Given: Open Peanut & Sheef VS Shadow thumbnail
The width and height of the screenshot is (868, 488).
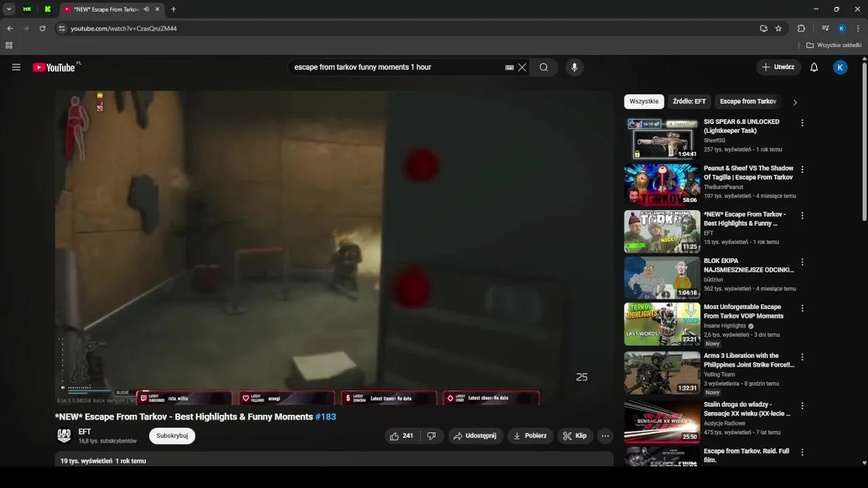Looking at the screenshot, I should [662, 185].
